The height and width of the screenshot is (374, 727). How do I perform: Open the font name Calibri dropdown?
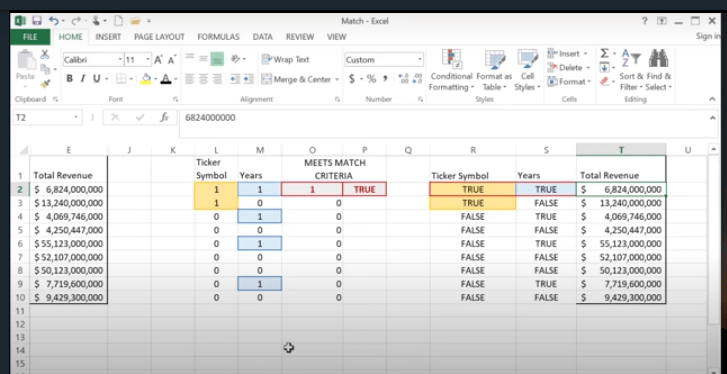pos(120,60)
